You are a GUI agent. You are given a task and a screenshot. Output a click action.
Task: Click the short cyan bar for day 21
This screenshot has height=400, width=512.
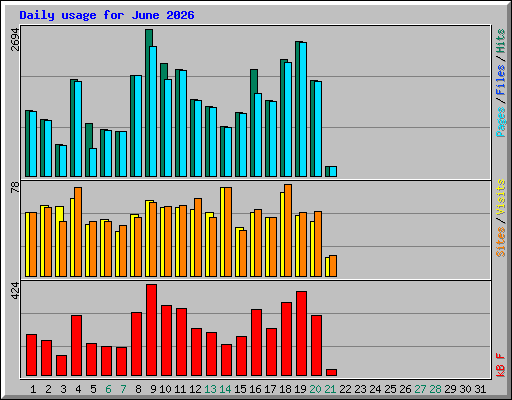[333, 171]
